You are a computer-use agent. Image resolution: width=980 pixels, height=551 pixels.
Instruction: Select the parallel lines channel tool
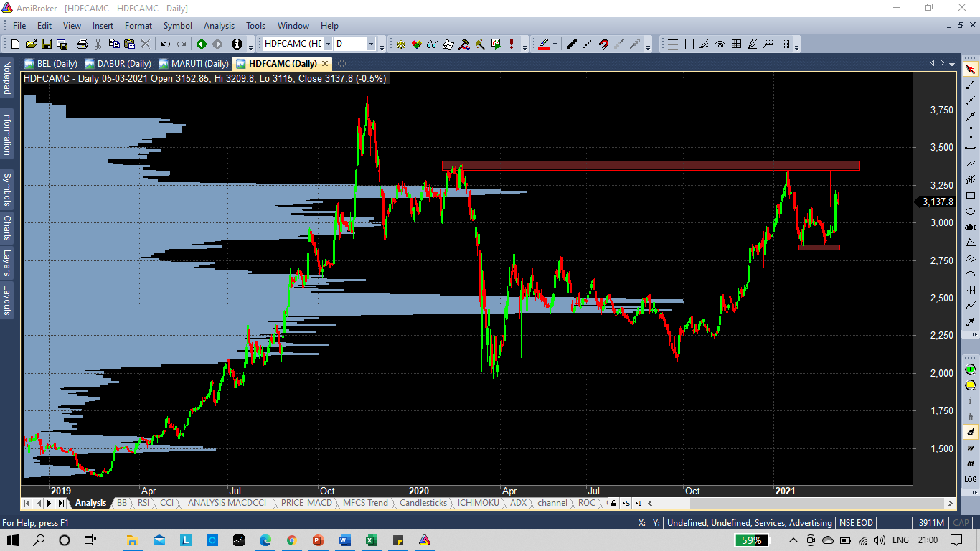tap(970, 164)
